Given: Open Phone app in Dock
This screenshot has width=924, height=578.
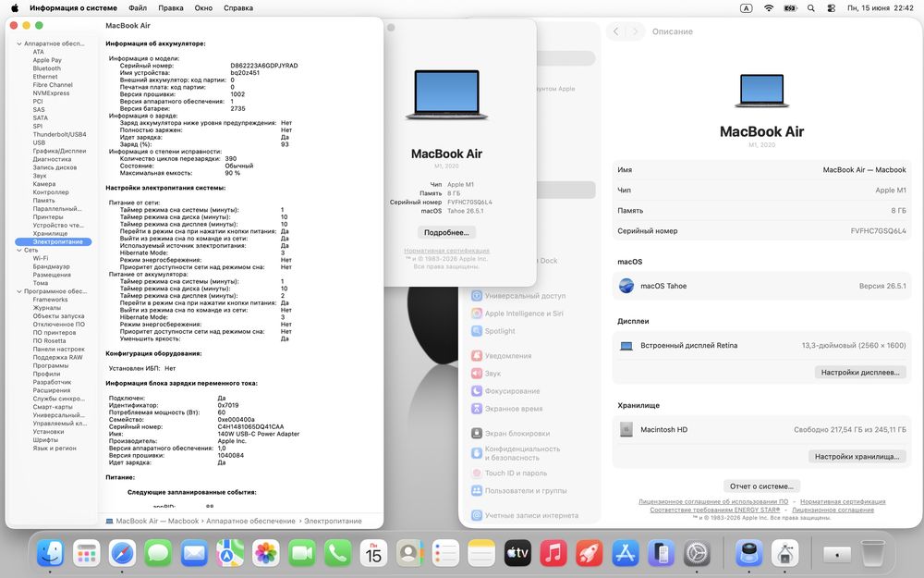Looking at the screenshot, I should point(337,553).
